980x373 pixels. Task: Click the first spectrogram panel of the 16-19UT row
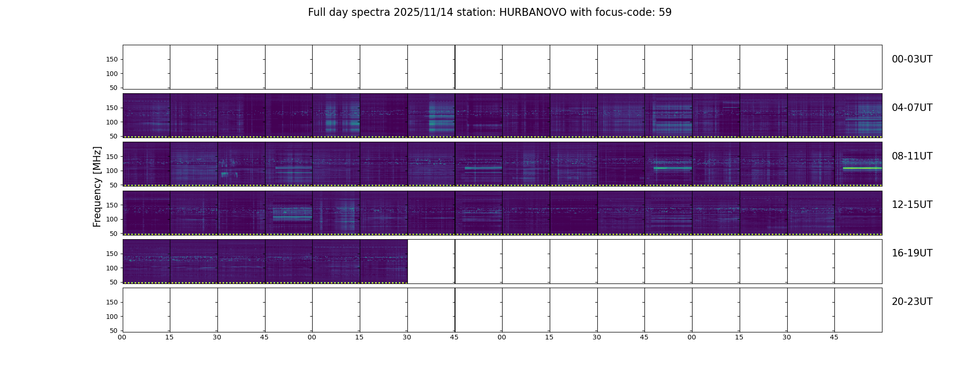click(x=146, y=261)
